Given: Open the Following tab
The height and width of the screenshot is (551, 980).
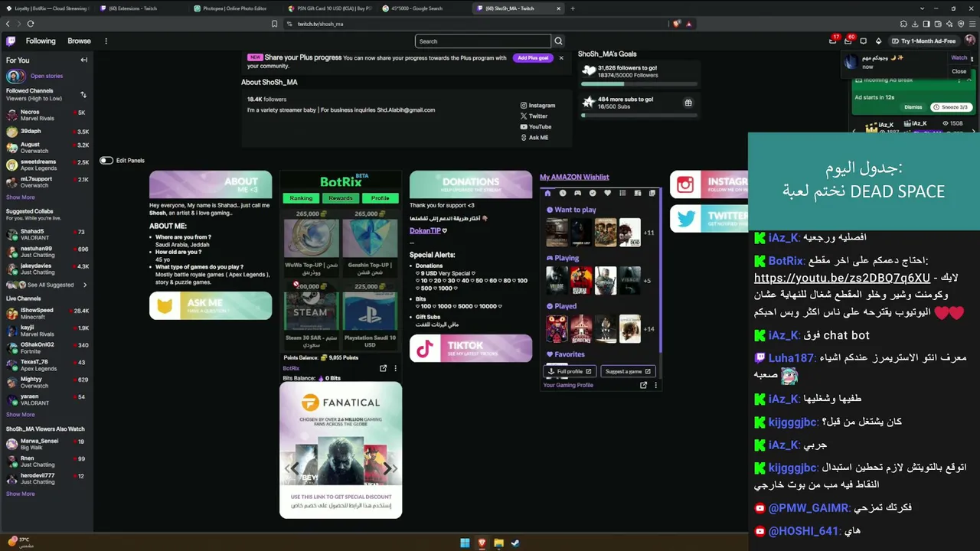Looking at the screenshot, I should (x=41, y=41).
